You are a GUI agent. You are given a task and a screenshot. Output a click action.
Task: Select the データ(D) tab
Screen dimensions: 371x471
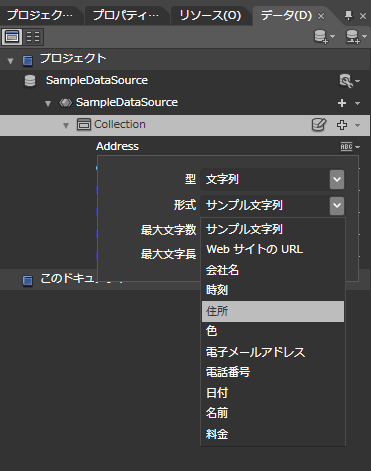tap(286, 15)
